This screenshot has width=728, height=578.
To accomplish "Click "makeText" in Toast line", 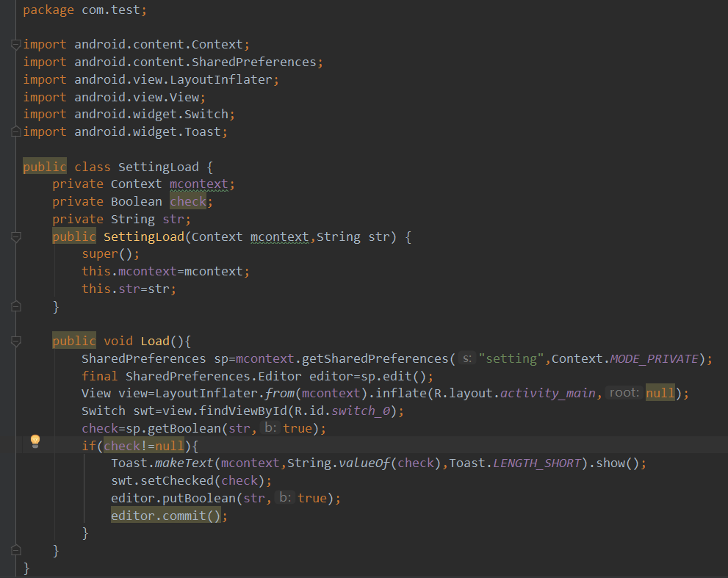I will pos(184,463).
